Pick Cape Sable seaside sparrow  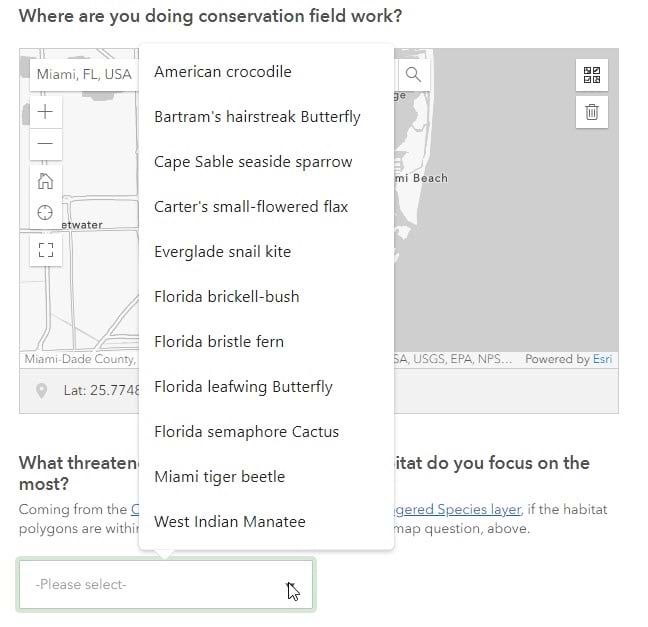tap(253, 162)
